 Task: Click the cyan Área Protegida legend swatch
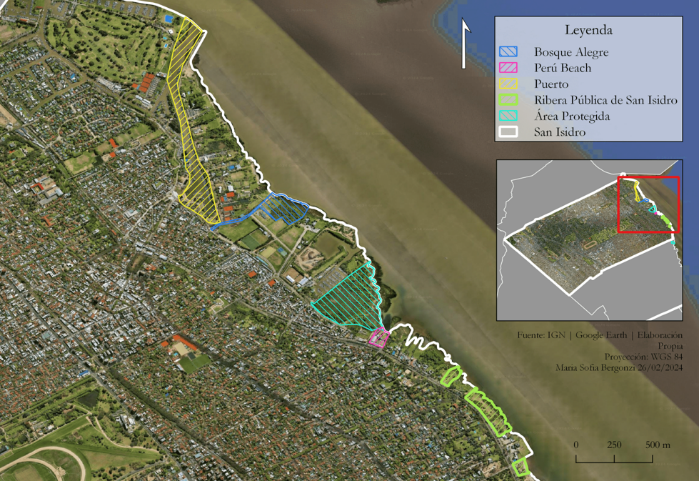(x=509, y=116)
